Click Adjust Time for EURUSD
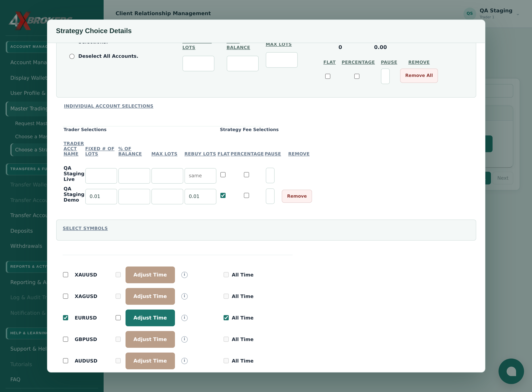 [150, 318]
